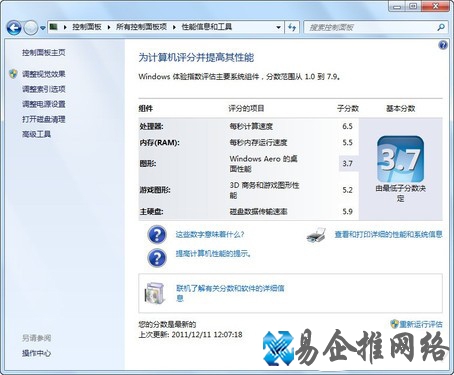The image size is (454, 375).
Task: Click the highlighted 3.7 graphics subscore
Action: pyautogui.click(x=347, y=163)
